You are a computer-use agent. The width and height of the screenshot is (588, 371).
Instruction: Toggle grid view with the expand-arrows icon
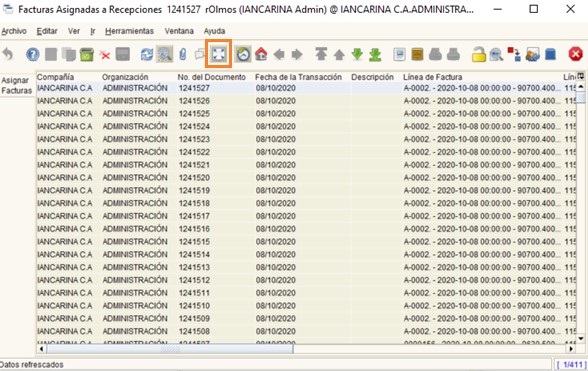pos(219,55)
